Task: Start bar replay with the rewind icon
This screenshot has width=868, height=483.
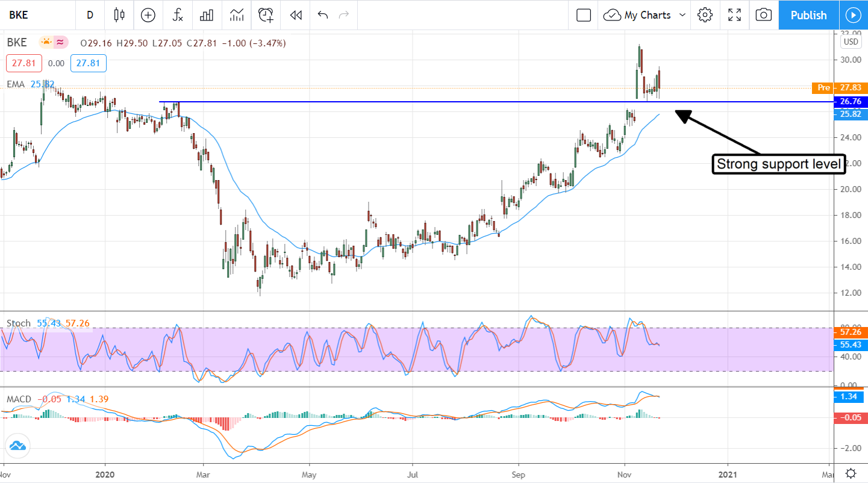Action: pyautogui.click(x=295, y=15)
